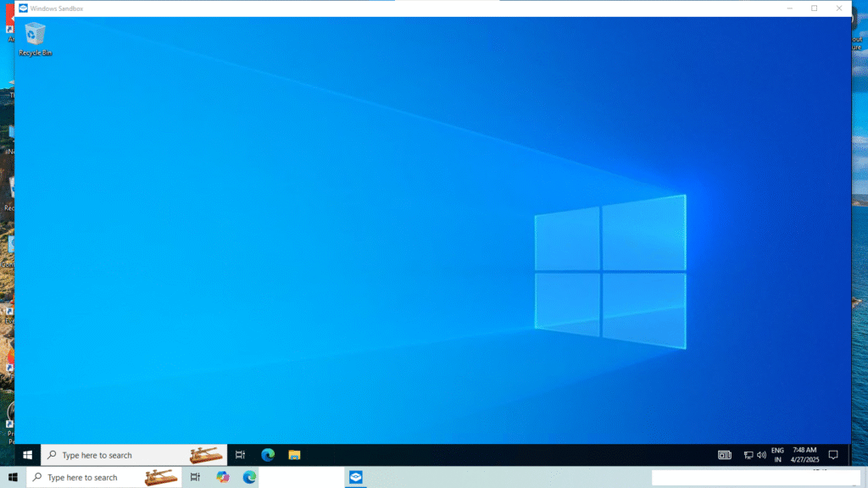Open the sandbox notification center
868x488 pixels.
point(833,455)
